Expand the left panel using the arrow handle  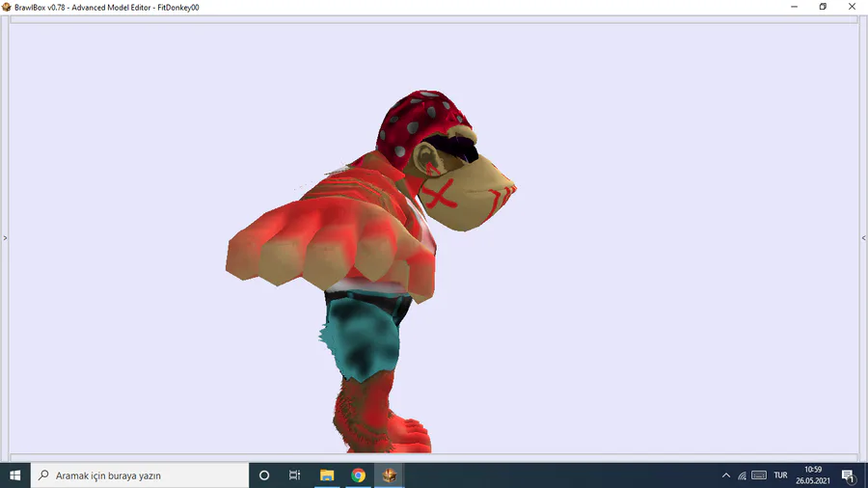[x=5, y=238]
